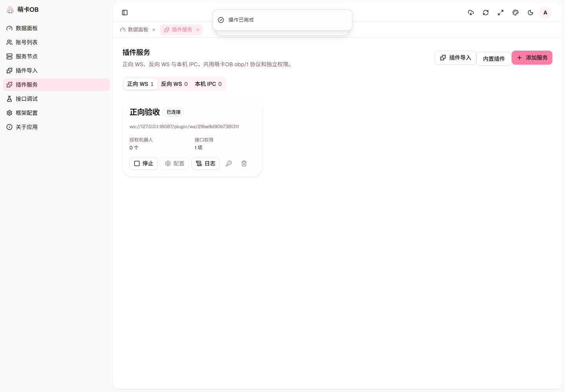This screenshot has height=392, width=565.
Task: Stop the 正向验收 service
Action: pyautogui.click(x=144, y=163)
